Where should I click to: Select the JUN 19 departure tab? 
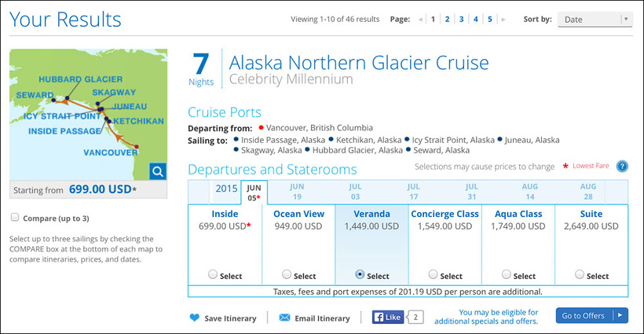297,192
